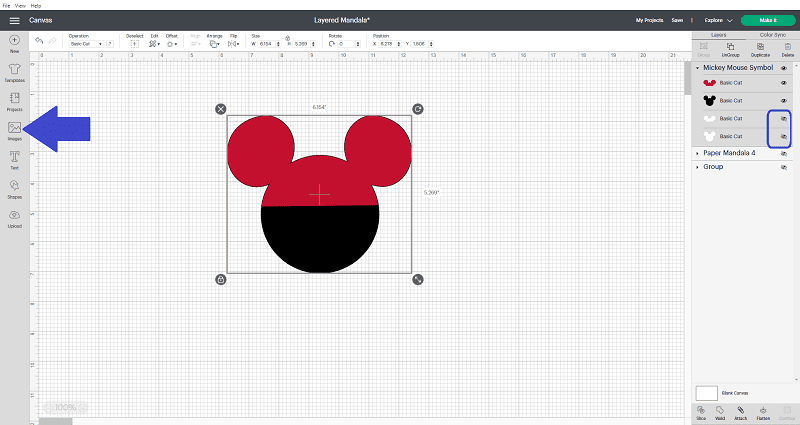This screenshot has height=425, width=800.
Task: Select the Text tool
Action: [x=14, y=160]
